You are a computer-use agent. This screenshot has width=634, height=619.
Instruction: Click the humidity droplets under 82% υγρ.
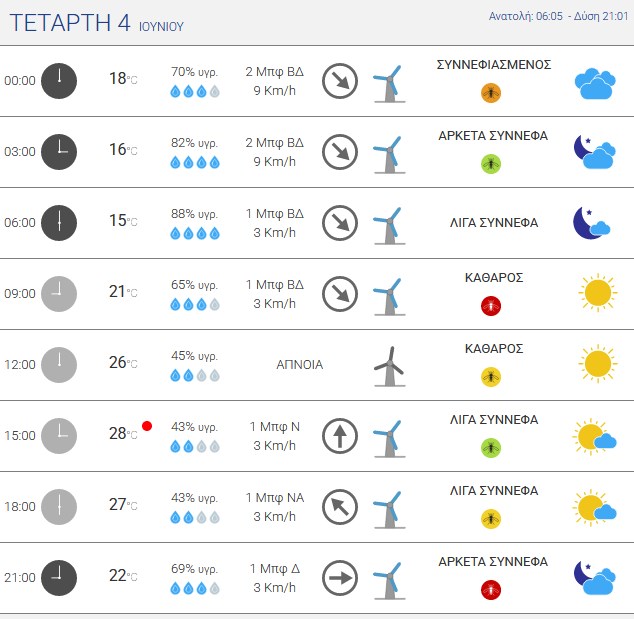pyautogui.click(x=195, y=163)
